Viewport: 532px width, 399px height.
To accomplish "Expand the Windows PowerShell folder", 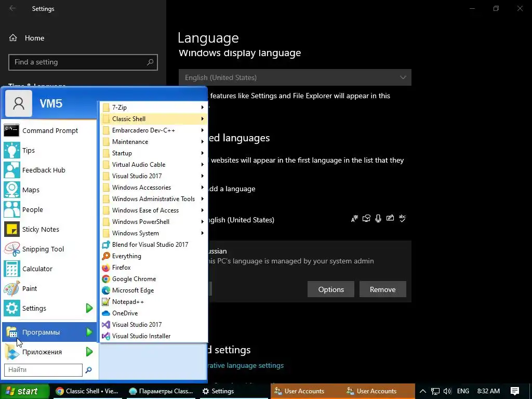I will click(153, 221).
